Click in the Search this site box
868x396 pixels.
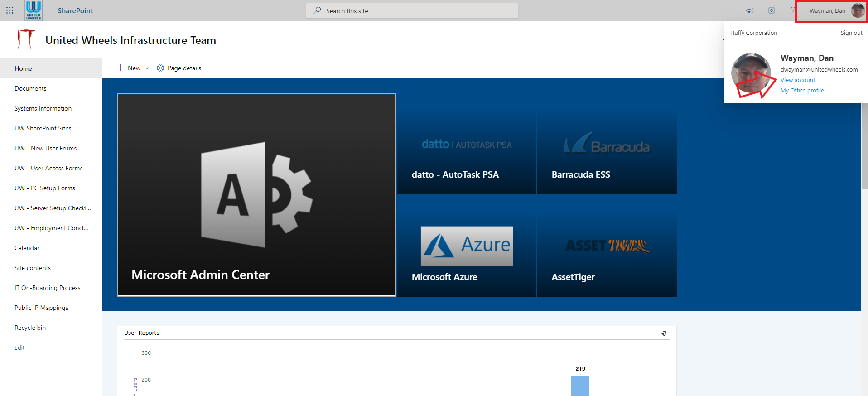click(412, 10)
